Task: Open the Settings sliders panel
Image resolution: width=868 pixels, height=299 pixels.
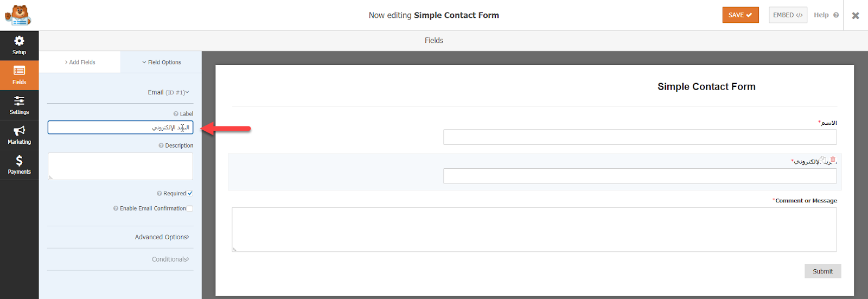Action: 19,105
